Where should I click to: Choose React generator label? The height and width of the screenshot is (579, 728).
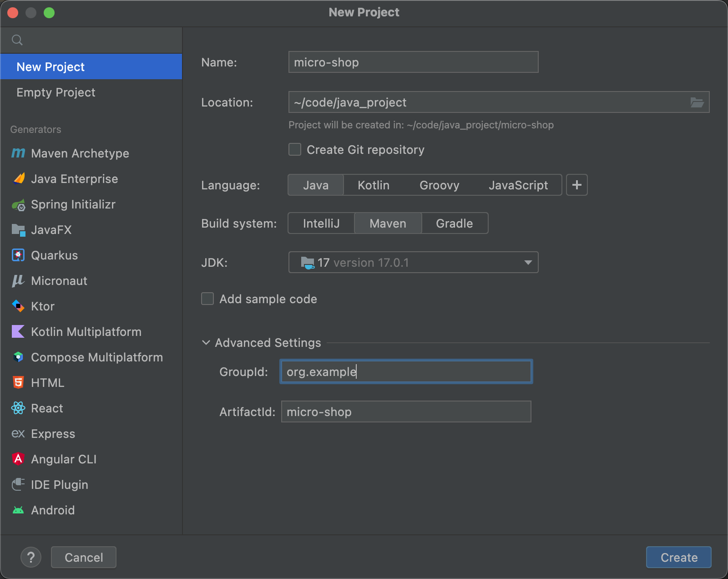pos(47,408)
